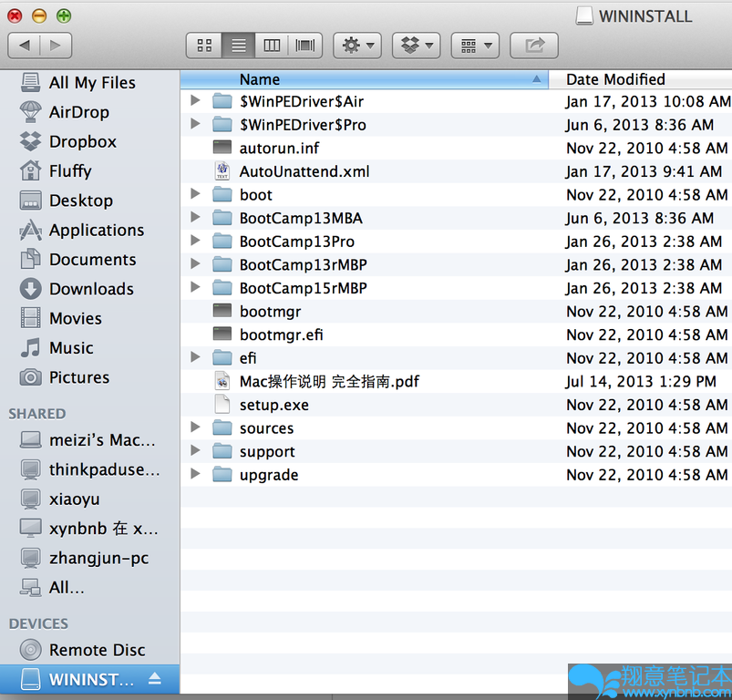Select xynbnb shared computer

(x=88, y=529)
